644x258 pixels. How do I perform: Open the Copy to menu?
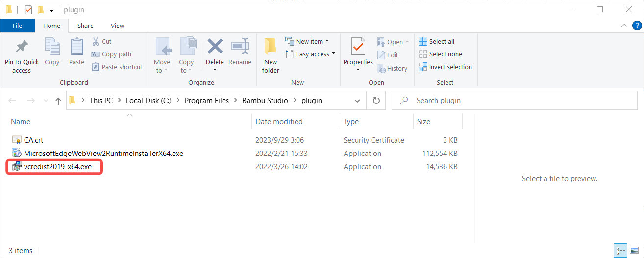[186, 55]
